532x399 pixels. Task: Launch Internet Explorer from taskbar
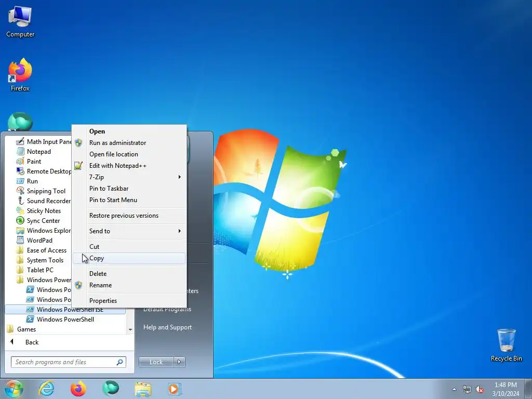point(46,389)
